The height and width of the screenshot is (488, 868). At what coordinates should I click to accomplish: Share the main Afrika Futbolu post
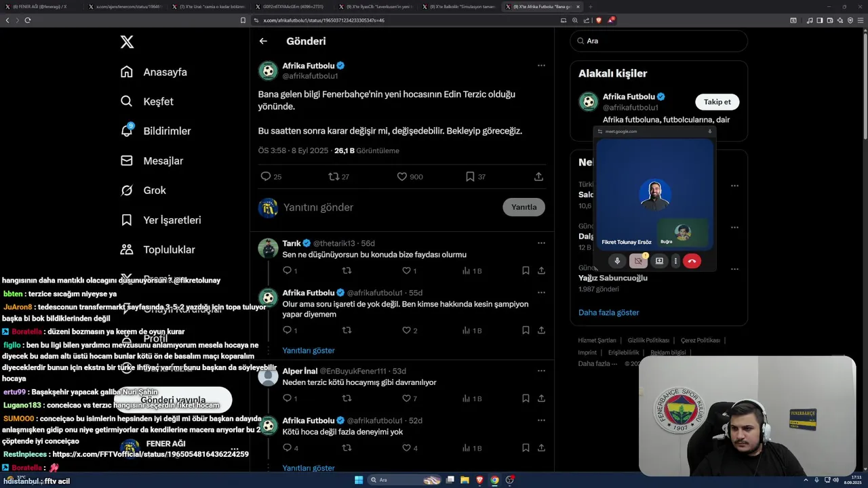tap(538, 176)
